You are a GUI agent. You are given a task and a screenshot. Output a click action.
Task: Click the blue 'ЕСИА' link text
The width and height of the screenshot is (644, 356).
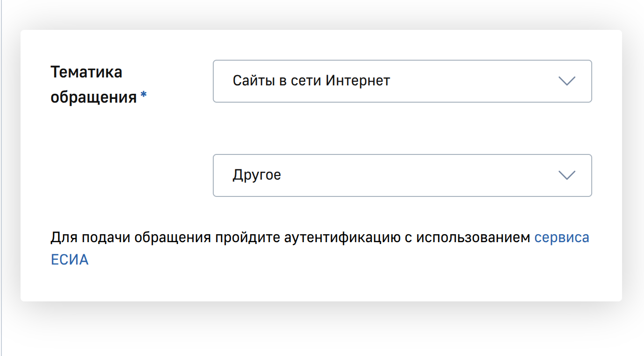[70, 259]
